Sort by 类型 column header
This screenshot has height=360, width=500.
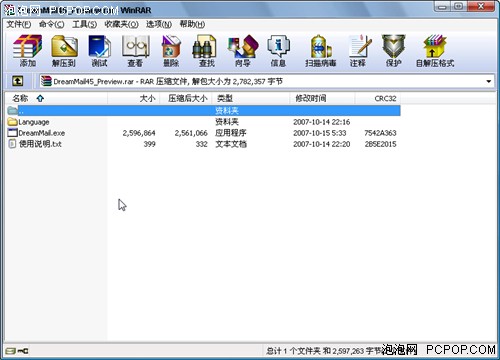pyautogui.click(x=251, y=98)
